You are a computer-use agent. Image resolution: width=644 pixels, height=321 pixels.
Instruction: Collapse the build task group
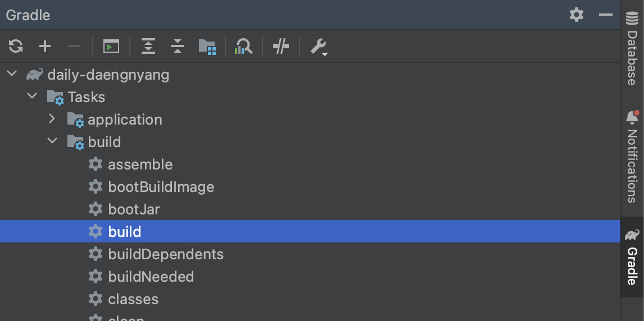(52, 141)
